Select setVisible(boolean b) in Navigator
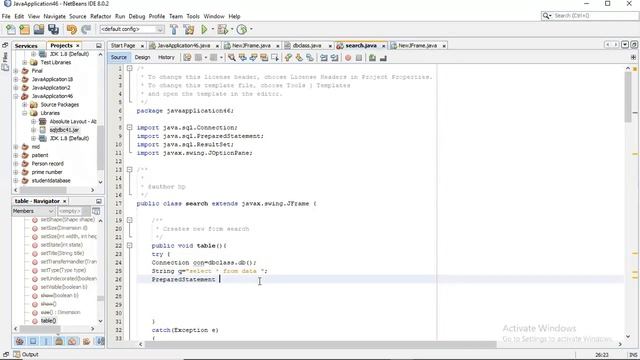This screenshot has height=360, width=640. click(x=64, y=287)
